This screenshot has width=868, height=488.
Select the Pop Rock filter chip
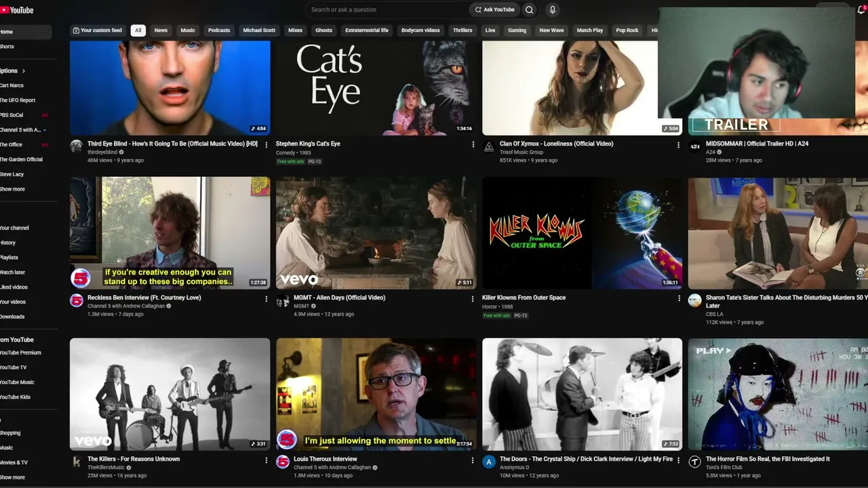pyautogui.click(x=627, y=30)
